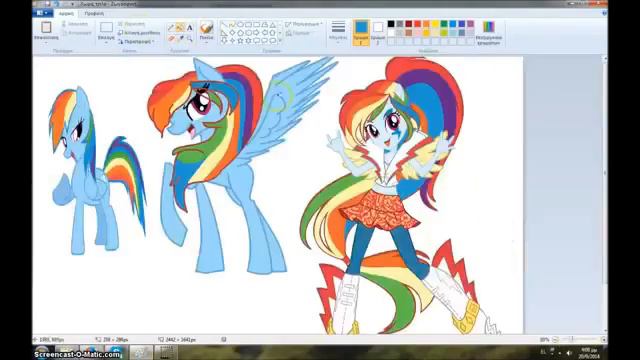Image resolution: width=640 pixels, height=360 pixels.
Task: Click the Crop (Περικοπή) button
Action: [131, 24]
